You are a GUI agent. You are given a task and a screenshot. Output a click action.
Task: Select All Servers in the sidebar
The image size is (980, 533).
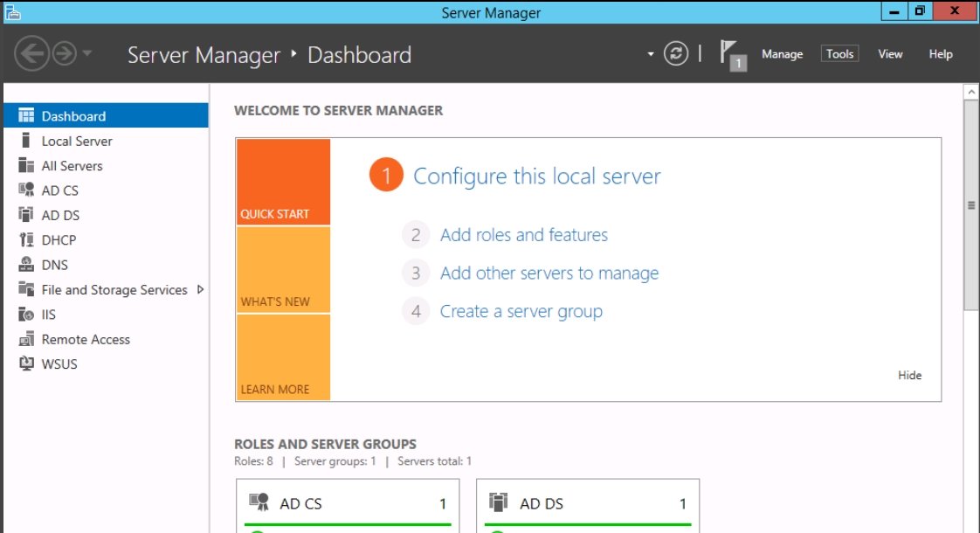click(x=106, y=166)
